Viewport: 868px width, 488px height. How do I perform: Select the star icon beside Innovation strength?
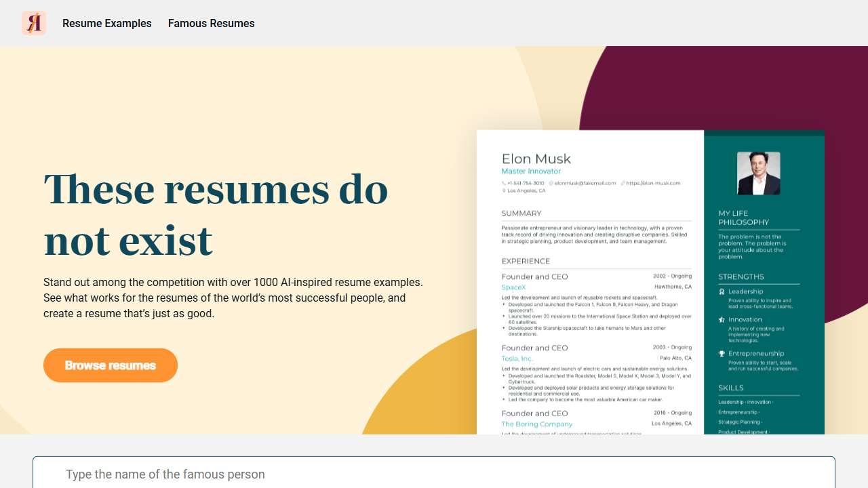point(722,319)
